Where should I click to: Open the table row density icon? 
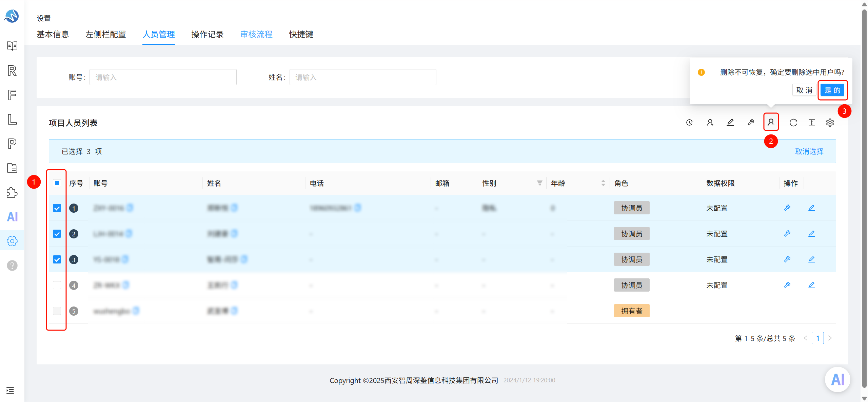click(x=812, y=123)
